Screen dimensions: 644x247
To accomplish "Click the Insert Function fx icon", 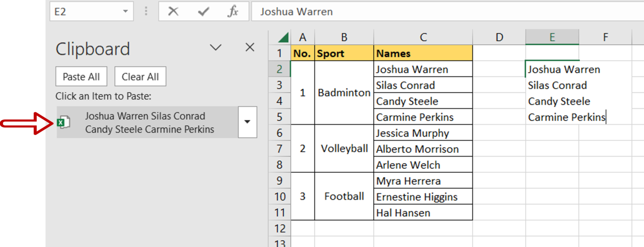I will (x=234, y=11).
